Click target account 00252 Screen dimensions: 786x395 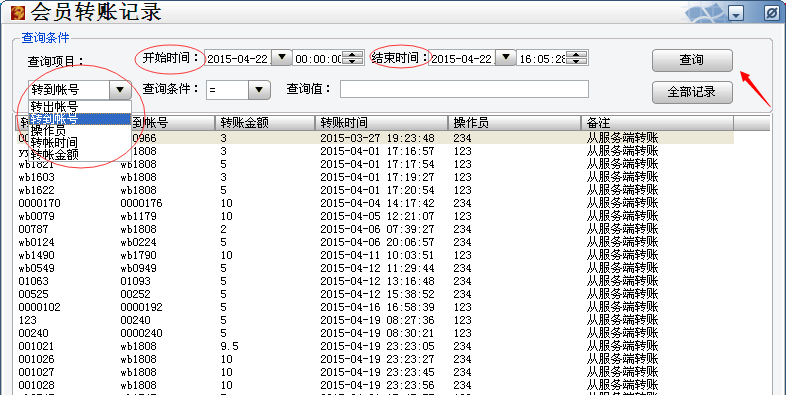tap(135, 294)
